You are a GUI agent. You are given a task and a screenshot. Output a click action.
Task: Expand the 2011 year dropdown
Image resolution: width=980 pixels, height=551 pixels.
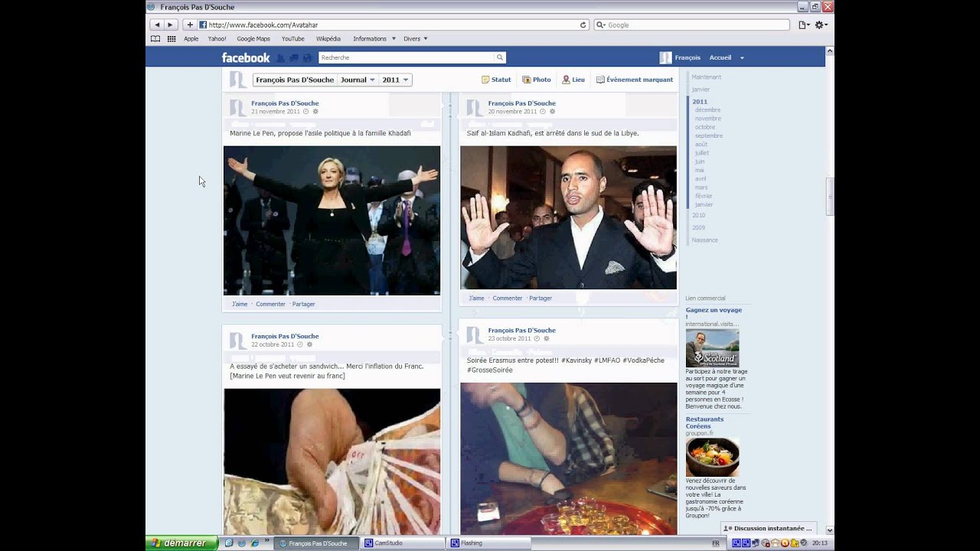pos(396,80)
